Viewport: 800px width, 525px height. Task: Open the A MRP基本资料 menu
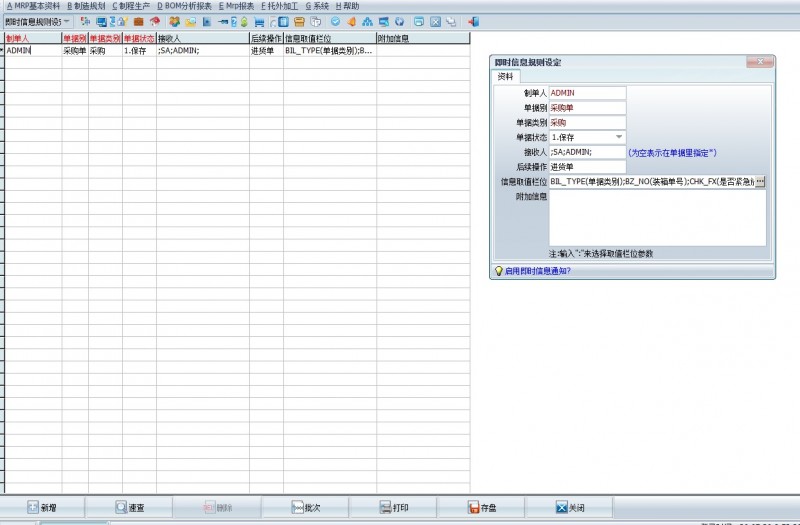tap(33, 6)
